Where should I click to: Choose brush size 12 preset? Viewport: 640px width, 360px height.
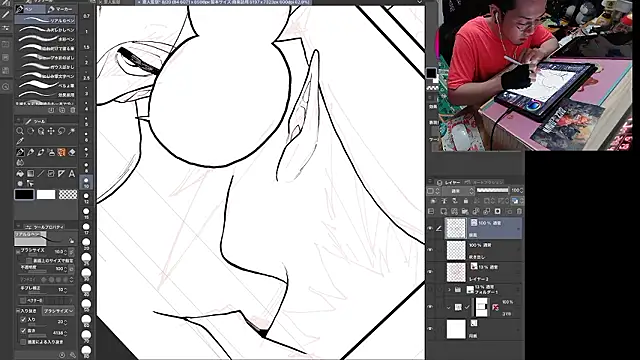86,198
